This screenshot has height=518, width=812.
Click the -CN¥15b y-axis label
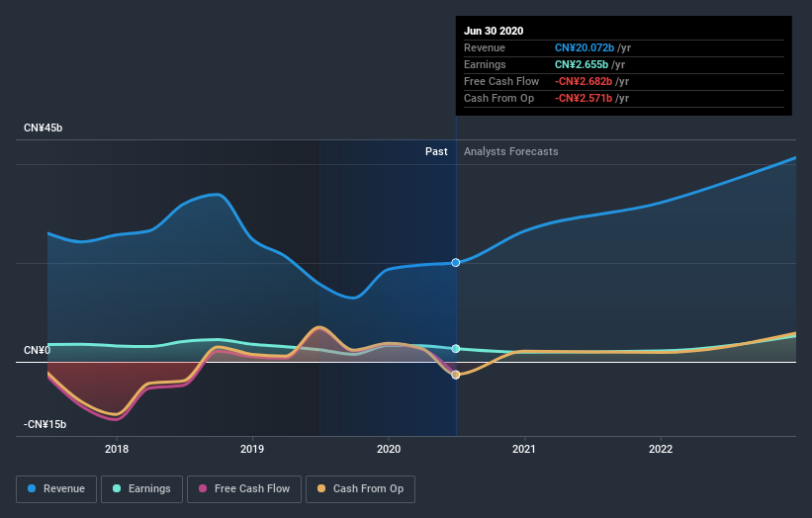(x=45, y=424)
